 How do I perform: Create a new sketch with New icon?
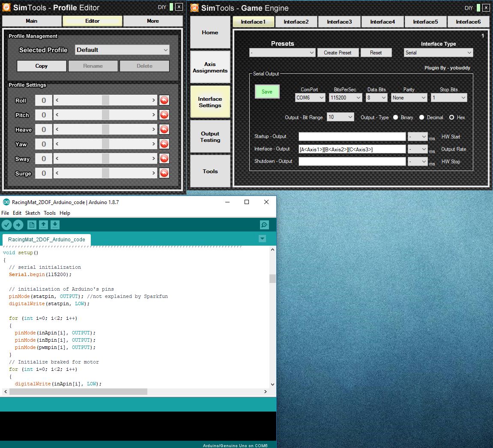(32, 225)
